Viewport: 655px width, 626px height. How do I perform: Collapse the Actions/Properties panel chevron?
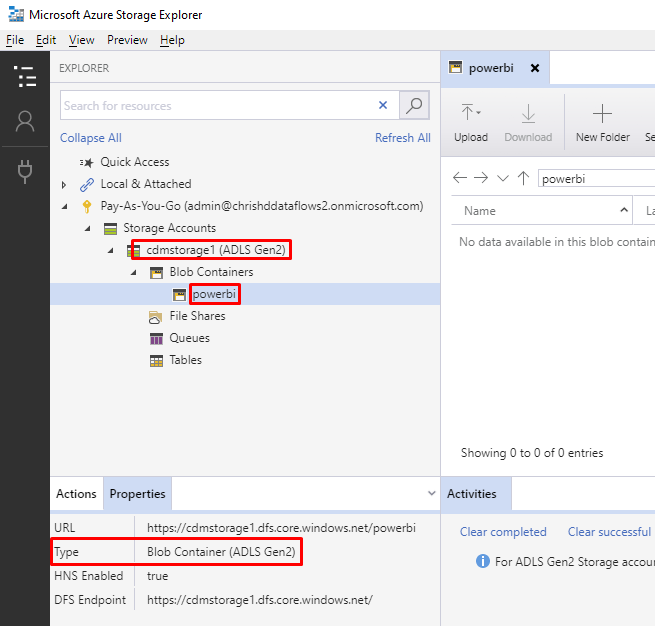(x=432, y=493)
